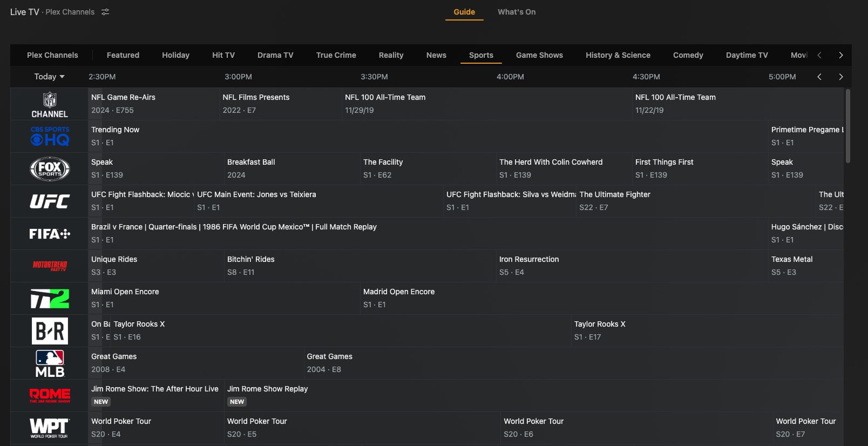This screenshot has width=868, height=446.
Task: Select the Bleacher Report B/R logo
Action: tap(50, 331)
